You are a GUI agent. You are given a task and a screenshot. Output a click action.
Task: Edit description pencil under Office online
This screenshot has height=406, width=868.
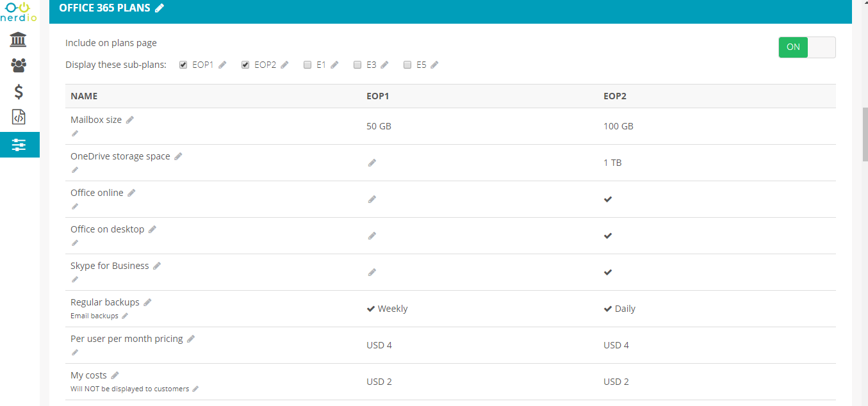(75, 206)
